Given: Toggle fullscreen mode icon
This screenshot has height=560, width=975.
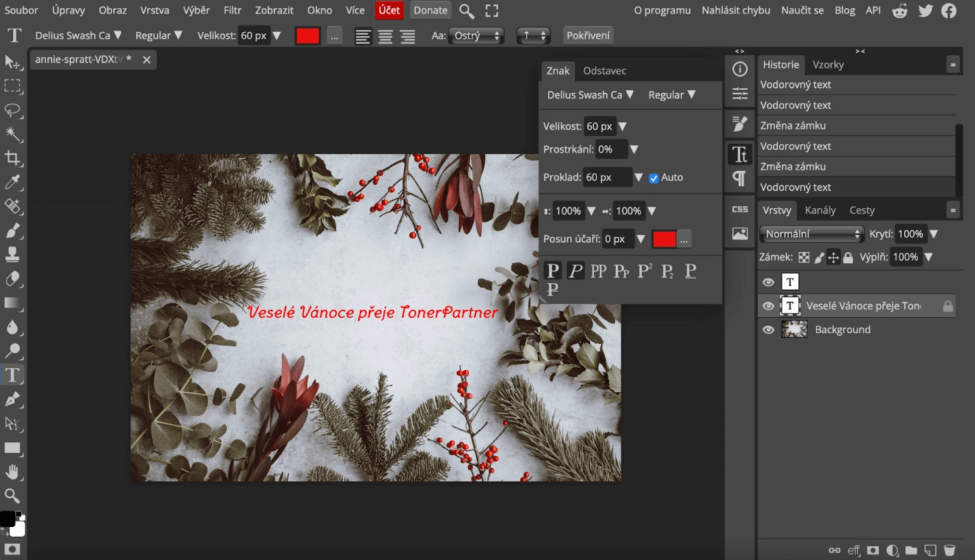Looking at the screenshot, I should click(x=492, y=11).
